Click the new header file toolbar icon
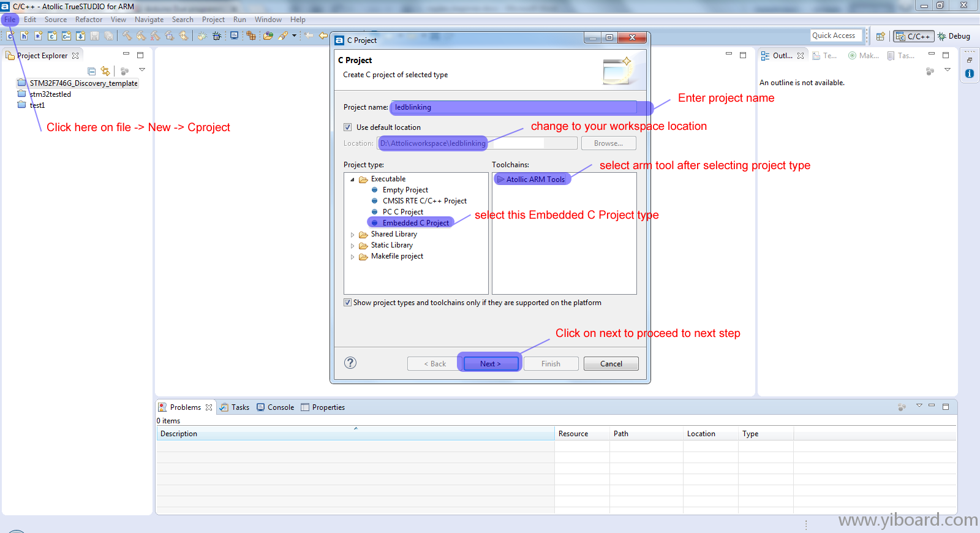Viewport: 980px width, 533px height. (24, 36)
